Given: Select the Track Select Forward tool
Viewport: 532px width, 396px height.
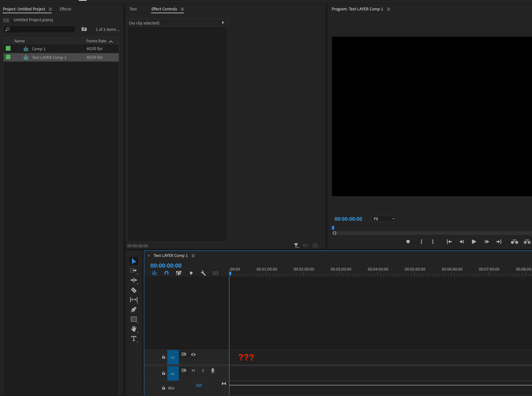Looking at the screenshot, I should (134, 270).
